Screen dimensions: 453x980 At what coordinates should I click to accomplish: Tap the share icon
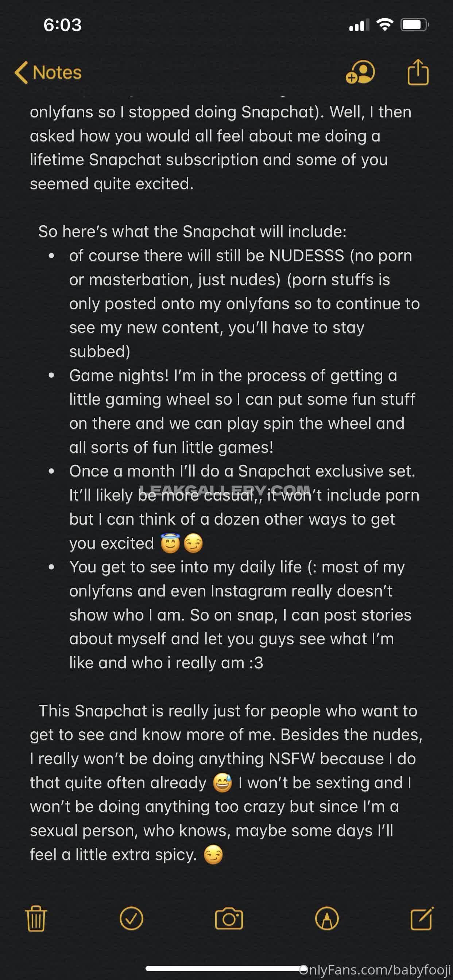(x=418, y=72)
